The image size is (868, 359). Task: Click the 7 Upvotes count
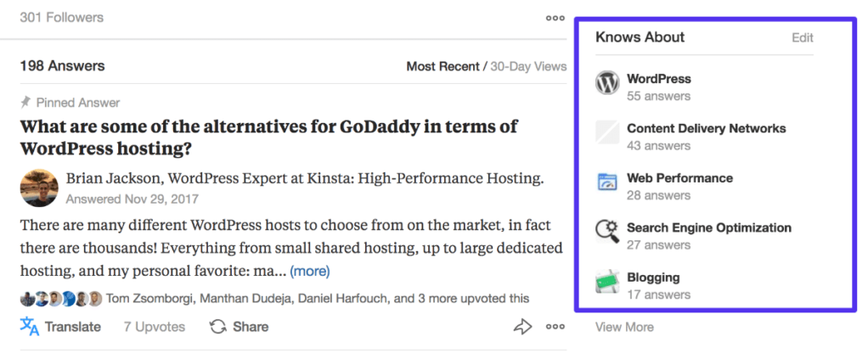(x=154, y=327)
